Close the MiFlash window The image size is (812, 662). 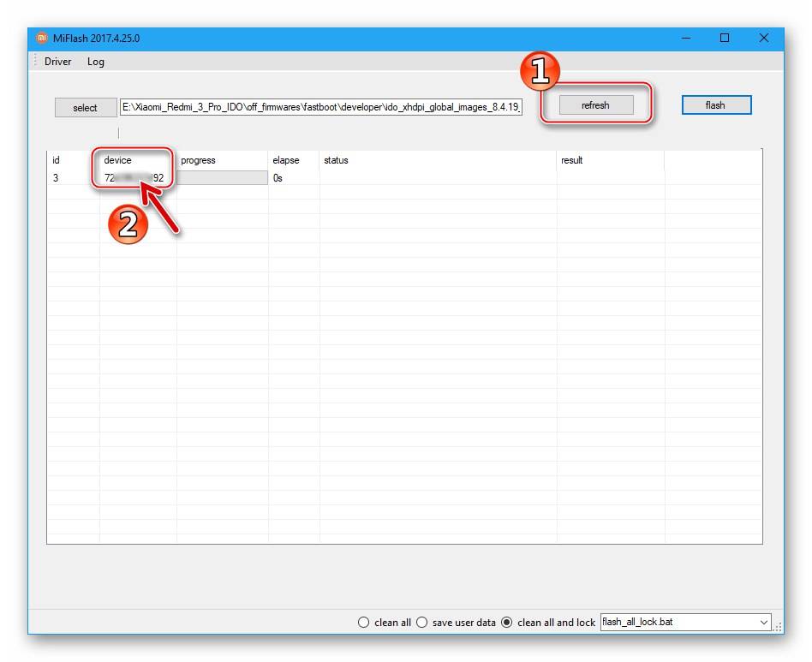coord(764,39)
